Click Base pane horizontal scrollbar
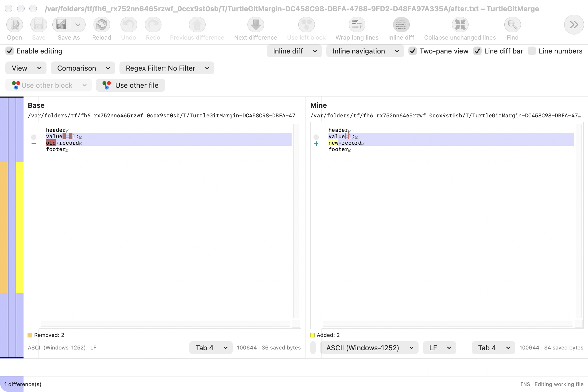This screenshot has width=588, height=392. point(165,324)
